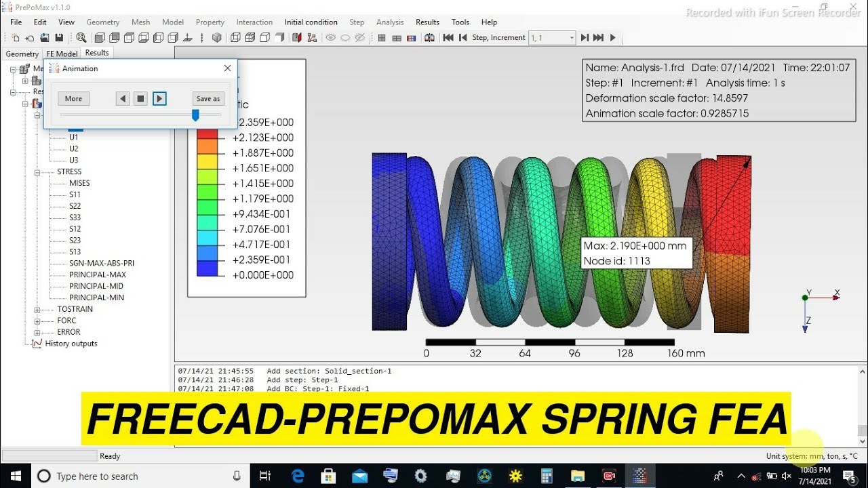Click the More button in Animation dialog
The image size is (868, 488).
point(73,99)
